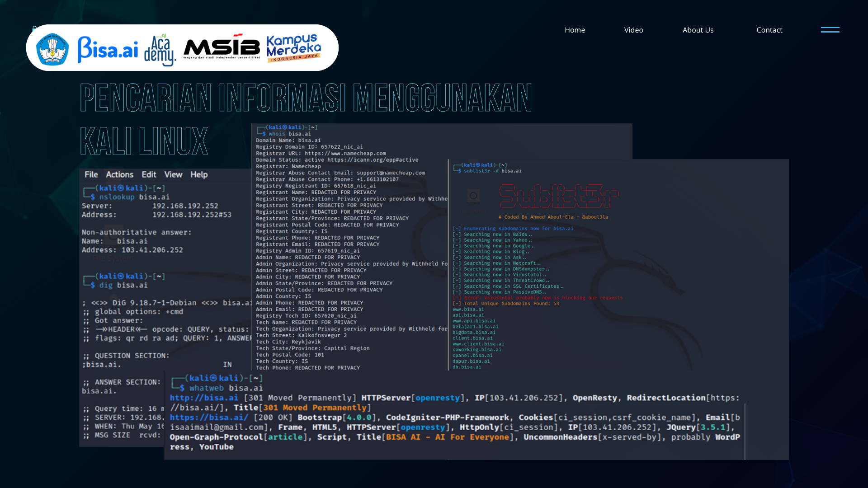Open Actions menu in terminal screenshot
The image size is (868, 488).
coord(119,174)
